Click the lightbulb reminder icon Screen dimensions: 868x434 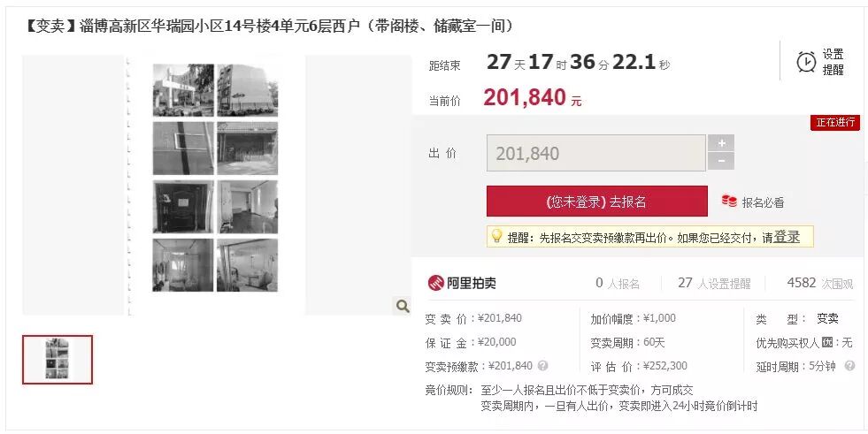[496, 237]
